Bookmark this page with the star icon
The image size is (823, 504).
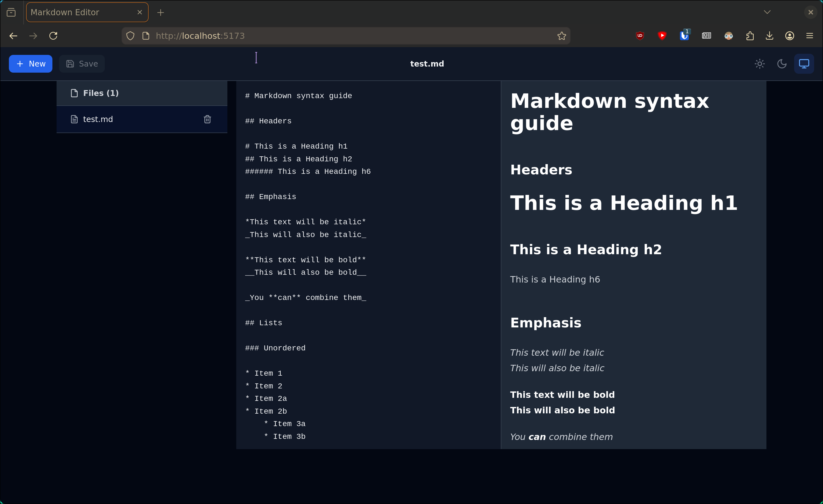point(562,36)
